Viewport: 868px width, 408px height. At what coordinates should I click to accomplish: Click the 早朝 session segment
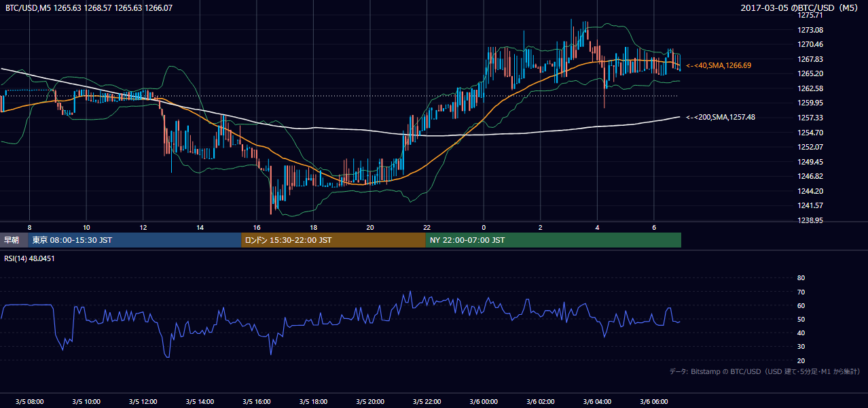coord(14,240)
